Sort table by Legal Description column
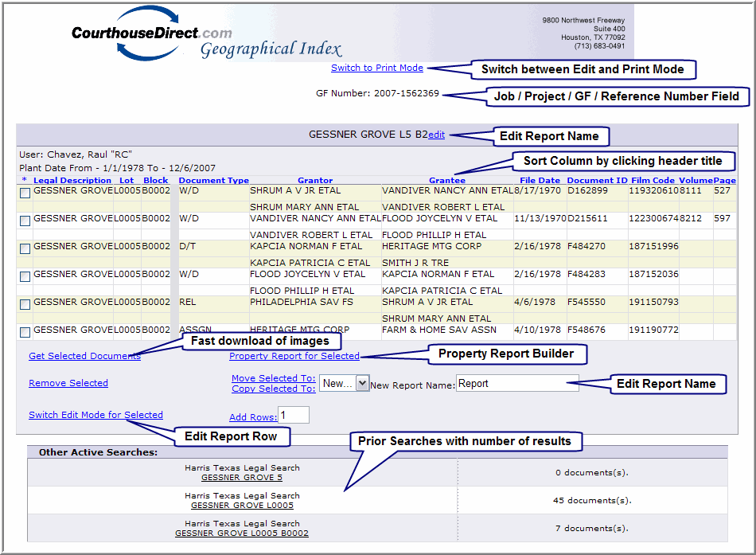The width and height of the screenshot is (756, 555). point(72,181)
